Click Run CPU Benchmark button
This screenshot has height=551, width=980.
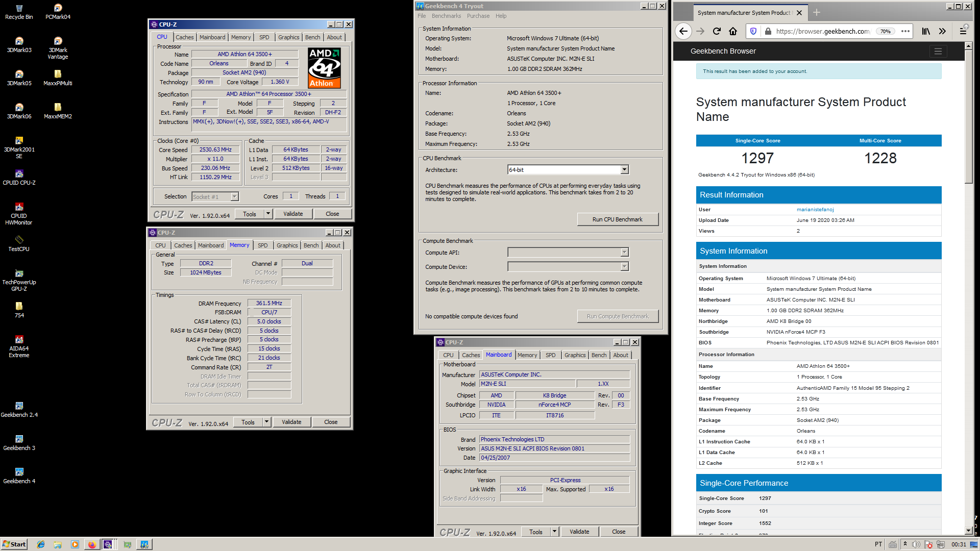coord(618,219)
